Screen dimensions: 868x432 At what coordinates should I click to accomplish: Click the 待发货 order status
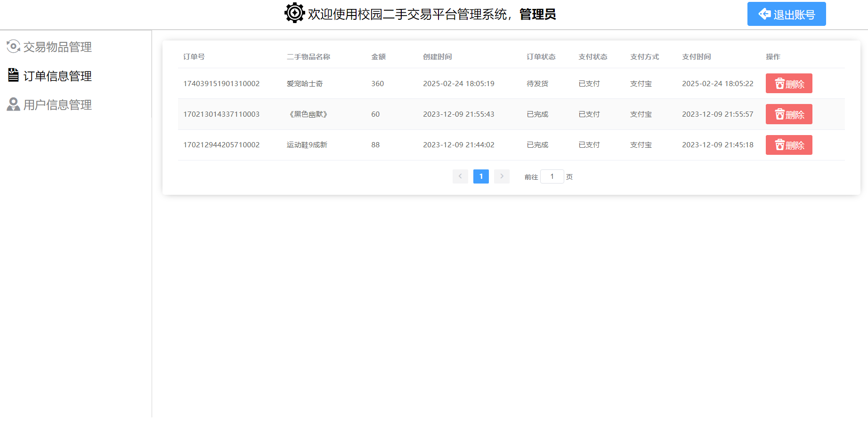click(537, 83)
